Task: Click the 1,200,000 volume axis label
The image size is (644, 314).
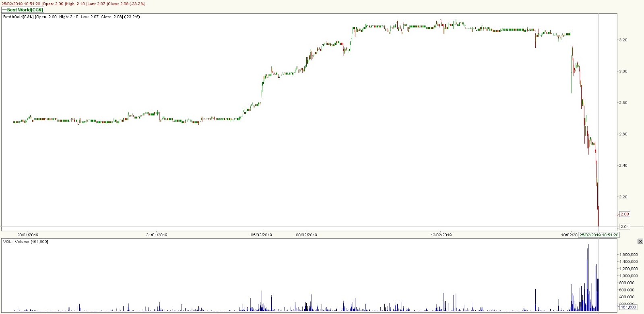Action: tap(629, 269)
